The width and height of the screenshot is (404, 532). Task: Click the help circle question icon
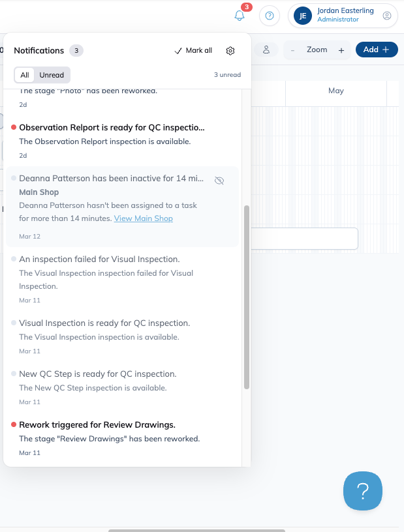tap(270, 16)
